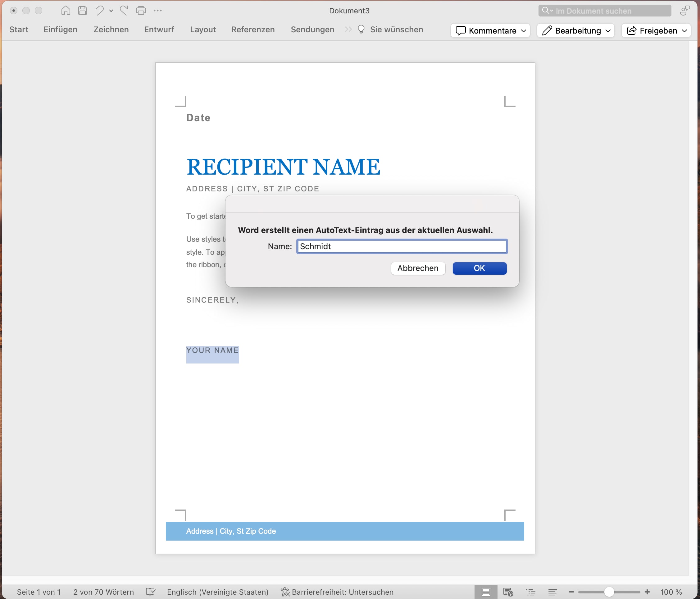Switch to the draft view icon
This screenshot has width=700, height=599.
pos(553,592)
